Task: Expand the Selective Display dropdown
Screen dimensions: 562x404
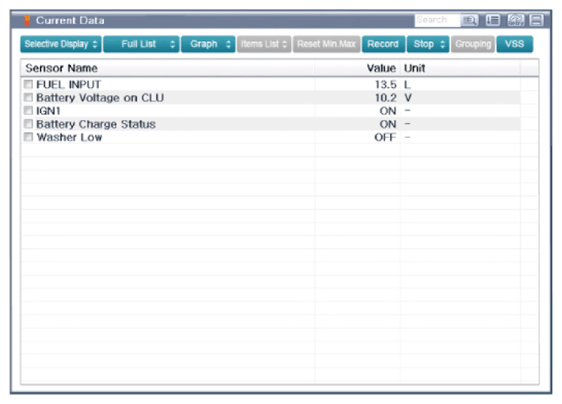Action: [61, 44]
